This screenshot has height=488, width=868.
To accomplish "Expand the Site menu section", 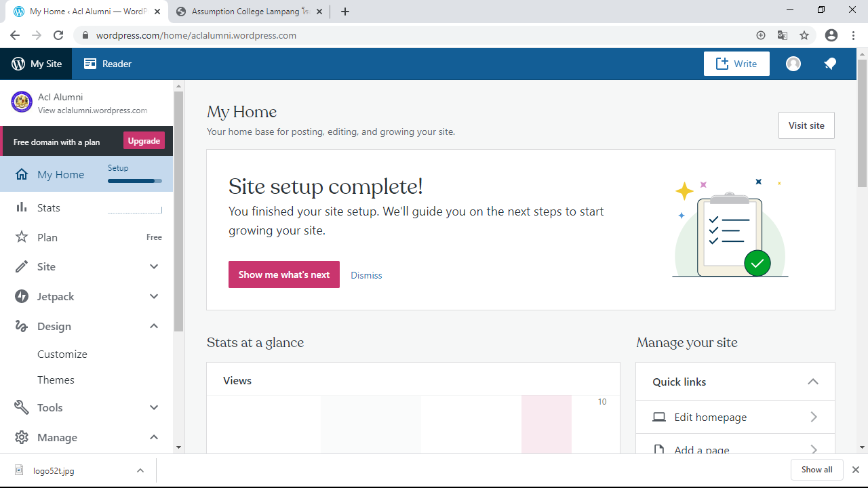I will [x=154, y=267].
